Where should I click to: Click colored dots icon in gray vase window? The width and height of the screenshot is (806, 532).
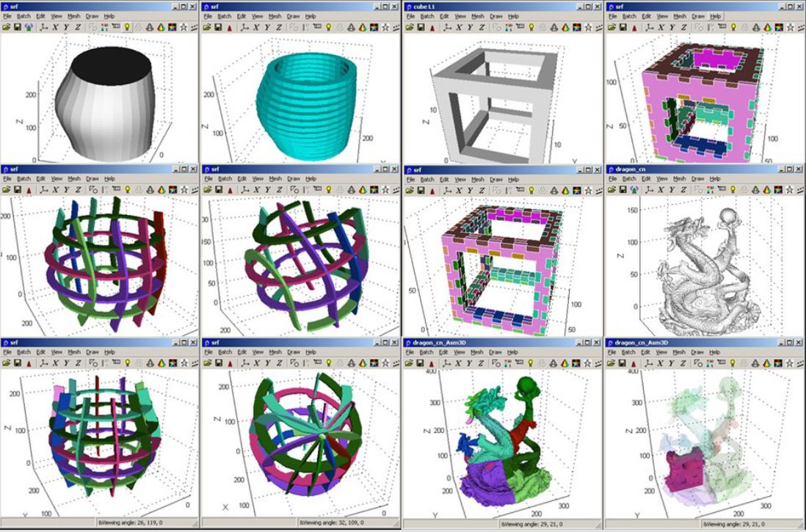click(x=104, y=26)
